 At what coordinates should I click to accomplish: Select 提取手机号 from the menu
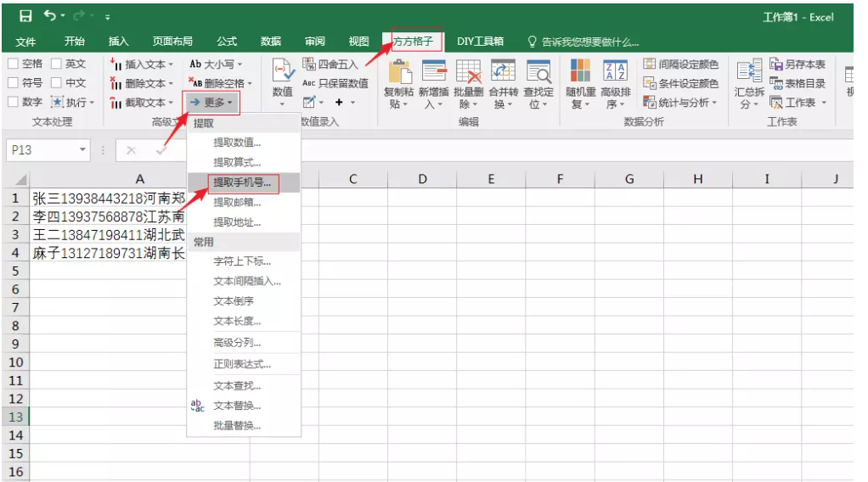[x=242, y=182]
